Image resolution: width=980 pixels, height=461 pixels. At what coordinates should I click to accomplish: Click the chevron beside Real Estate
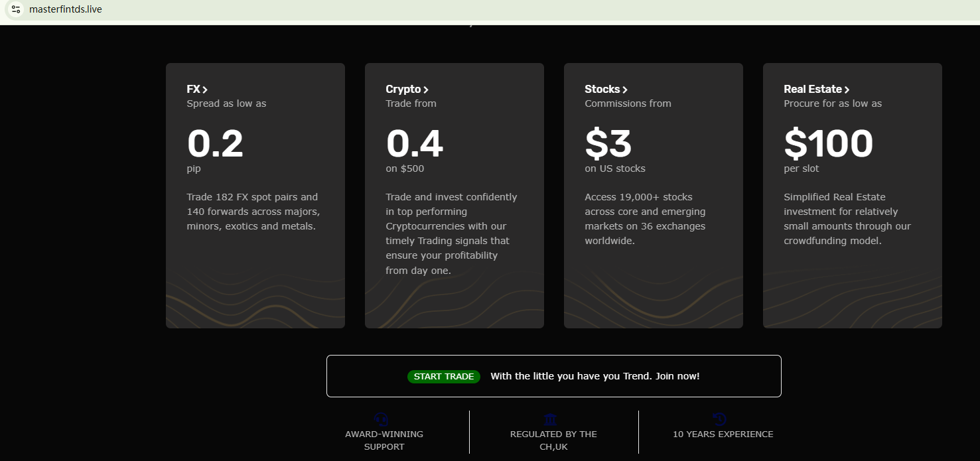coord(847,90)
